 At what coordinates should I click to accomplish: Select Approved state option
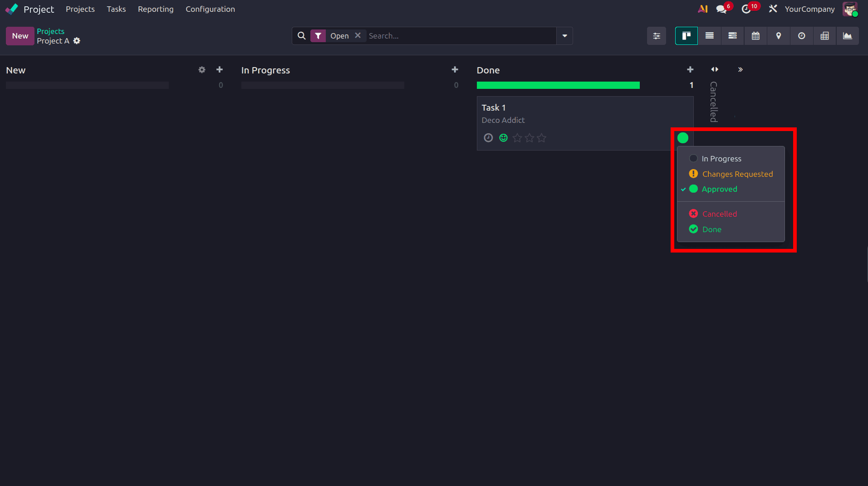pos(731,189)
